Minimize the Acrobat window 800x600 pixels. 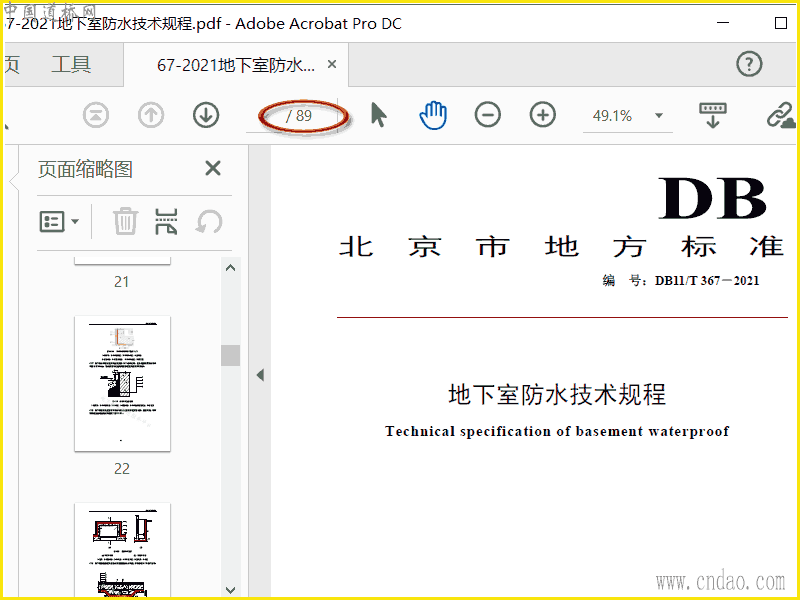click(x=722, y=23)
